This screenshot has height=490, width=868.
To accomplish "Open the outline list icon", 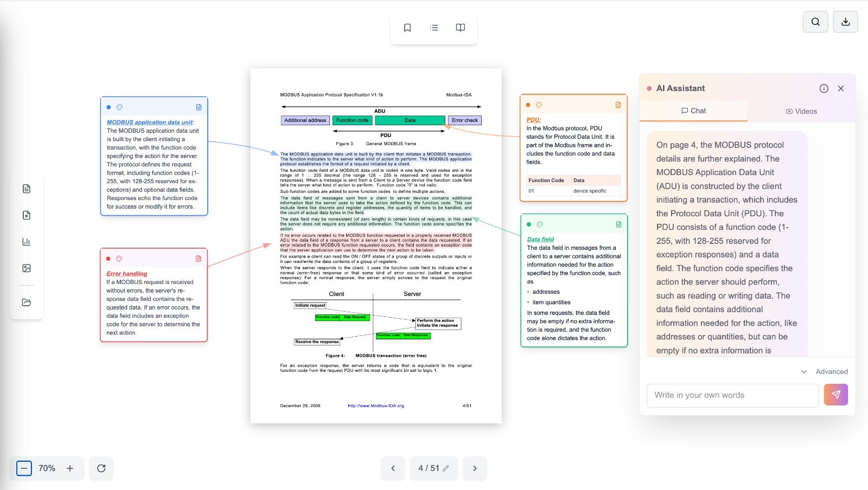I will click(434, 28).
